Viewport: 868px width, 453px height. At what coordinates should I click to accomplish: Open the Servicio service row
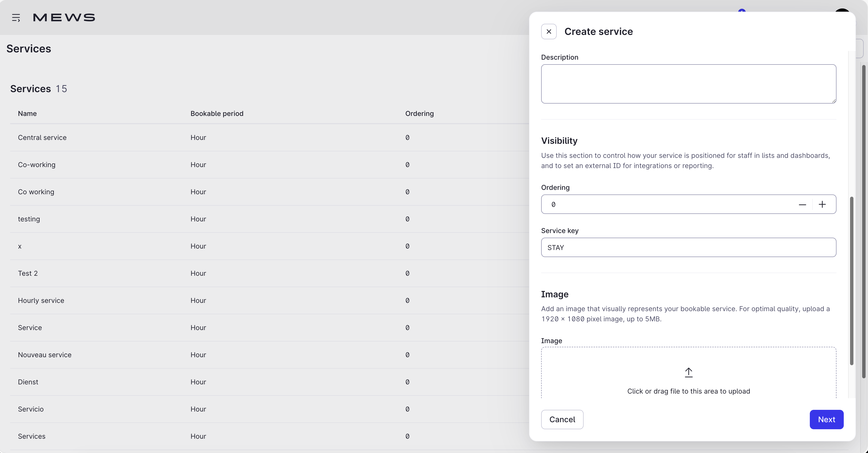(x=270, y=409)
